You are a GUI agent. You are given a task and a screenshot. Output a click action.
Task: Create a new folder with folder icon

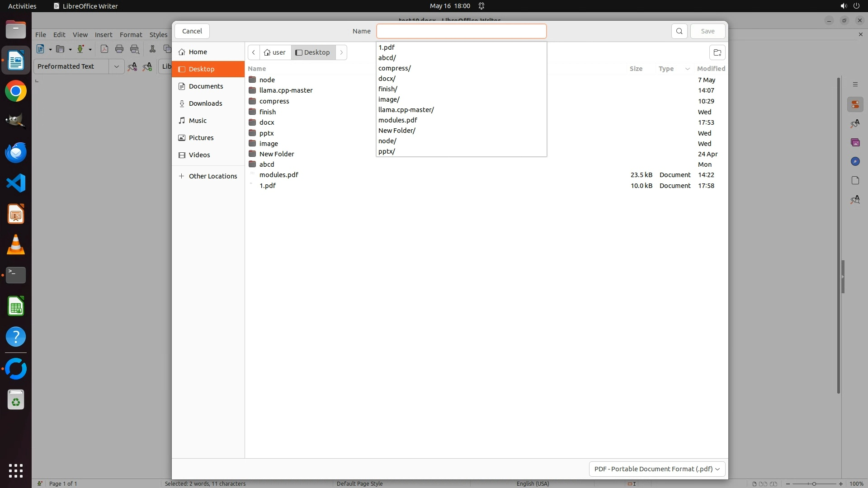click(x=717, y=52)
